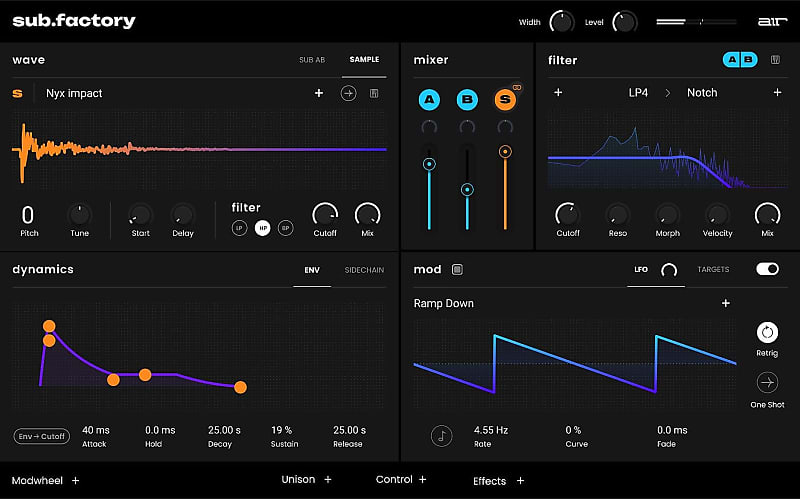Image resolution: width=800 pixels, height=499 pixels.
Task: Click the 40 ms Attack value
Action: click(x=96, y=430)
